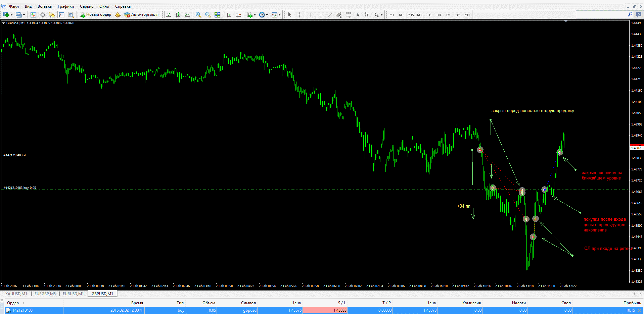Close order using profit-row x icon
This screenshot has width=644, height=314.
click(639, 310)
